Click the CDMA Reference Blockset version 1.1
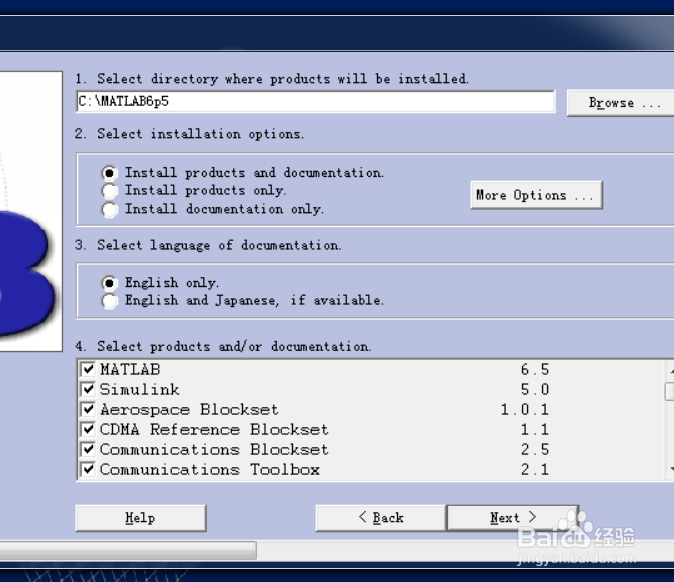Viewport: 674px width, 582px height. click(x=535, y=429)
